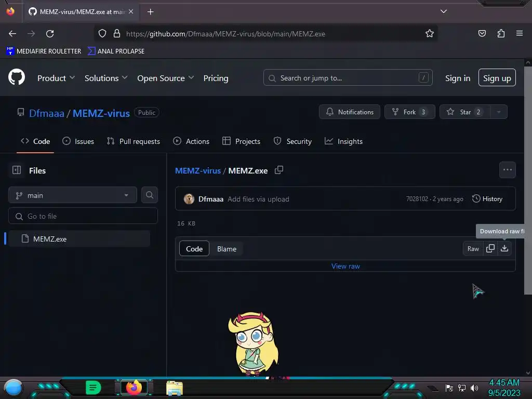Viewport: 532px width, 399px height.
Task: Open File Explorer from the taskbar
Action: [175, 388]
